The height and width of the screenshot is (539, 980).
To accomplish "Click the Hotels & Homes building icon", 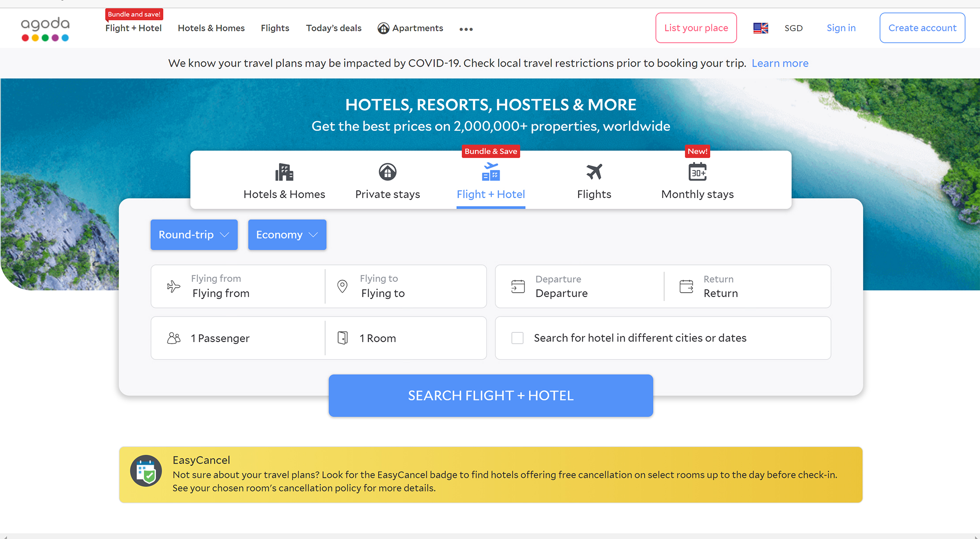I will (x=284, y=172).
